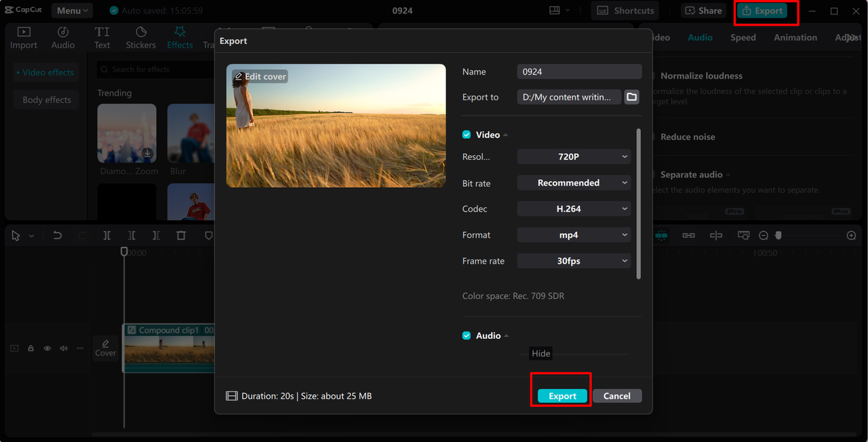The width and height of the screenshot is (868, 442).
Task: Toggle the highlighted snapping icon in timeline
Action: pyautogui.click(x=661, y=235)
